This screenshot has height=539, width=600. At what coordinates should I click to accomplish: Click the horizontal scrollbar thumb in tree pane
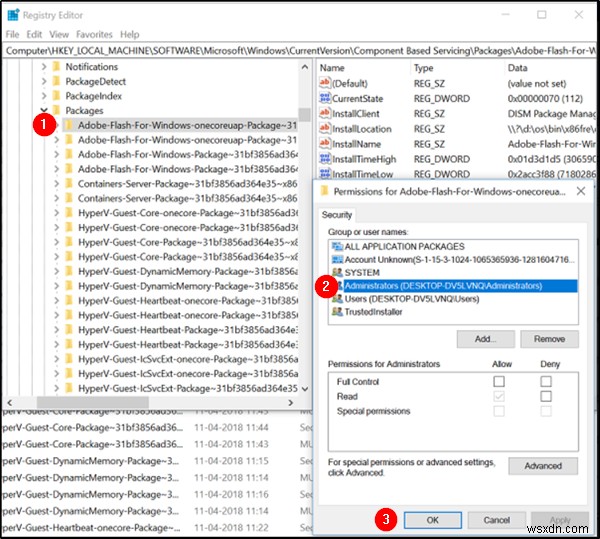click(93, 402)
